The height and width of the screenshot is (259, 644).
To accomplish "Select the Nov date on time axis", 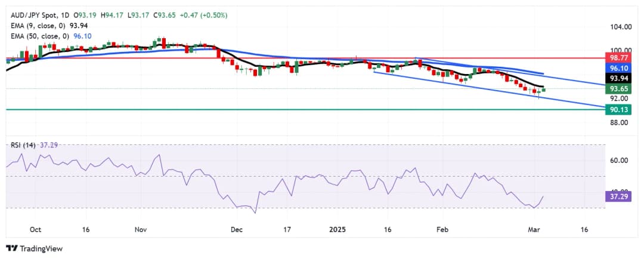I will coord(141,229).
